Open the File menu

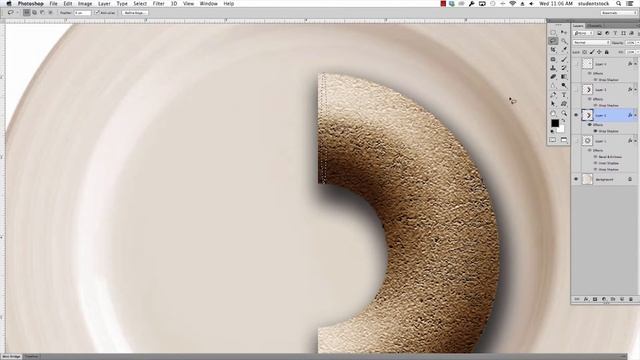(x=53, y=4)
